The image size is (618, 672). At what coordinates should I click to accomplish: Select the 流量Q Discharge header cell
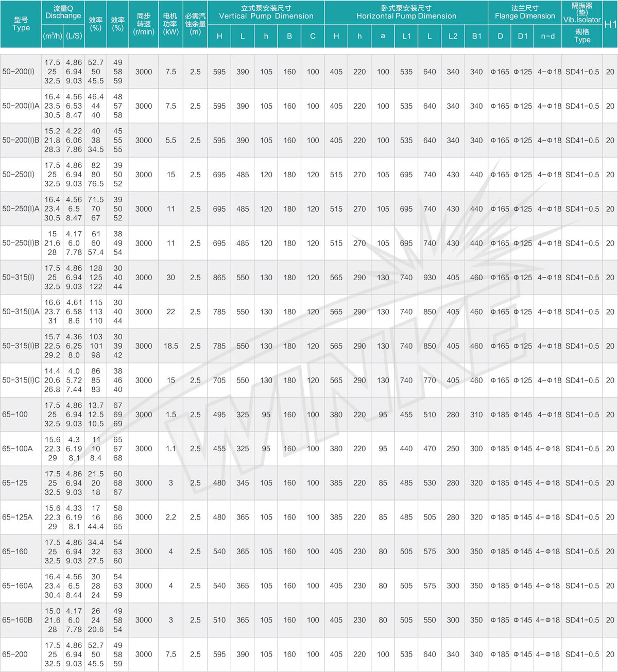tap(63, 12)
